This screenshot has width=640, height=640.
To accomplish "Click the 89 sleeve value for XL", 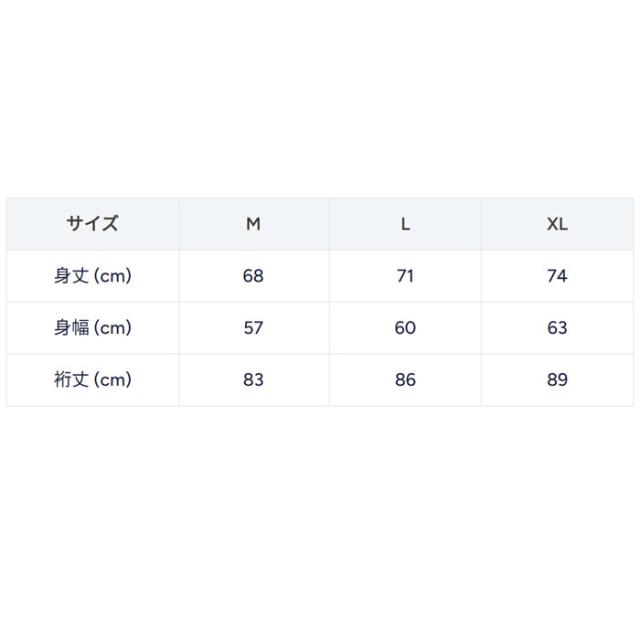I will point(557,380).
